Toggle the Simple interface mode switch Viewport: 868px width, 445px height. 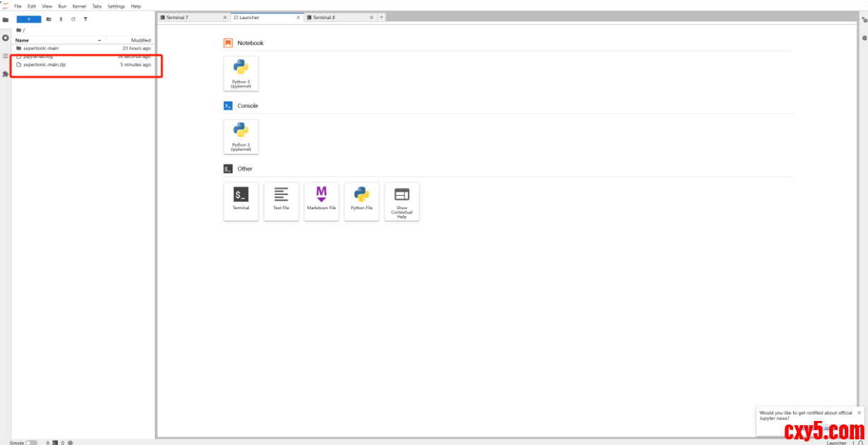[x=32, y=443]
